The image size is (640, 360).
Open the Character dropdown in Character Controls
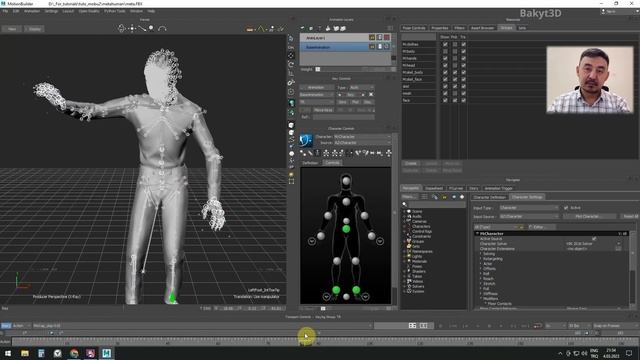[x=362, y=137]
